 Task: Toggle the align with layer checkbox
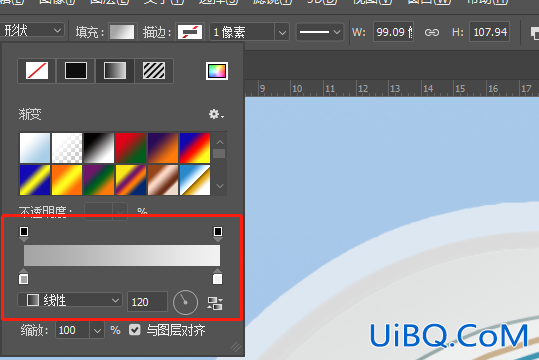tap(134, 330)
